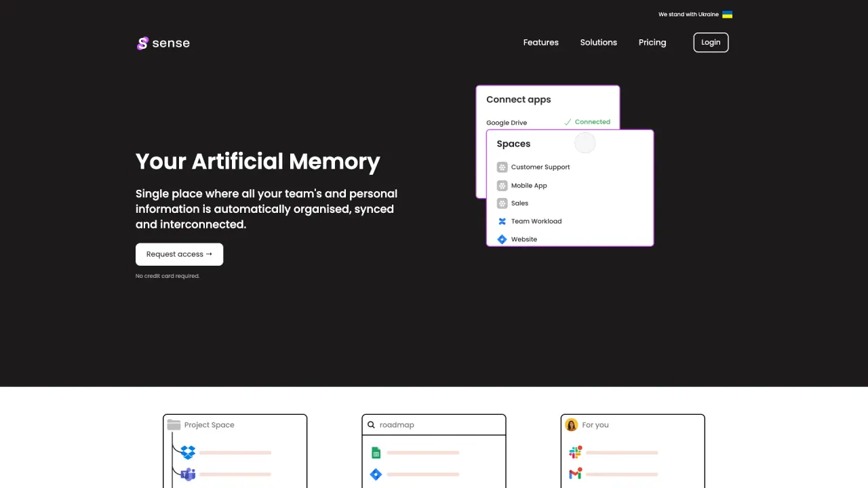Select the Mobile App space icon

502,185
